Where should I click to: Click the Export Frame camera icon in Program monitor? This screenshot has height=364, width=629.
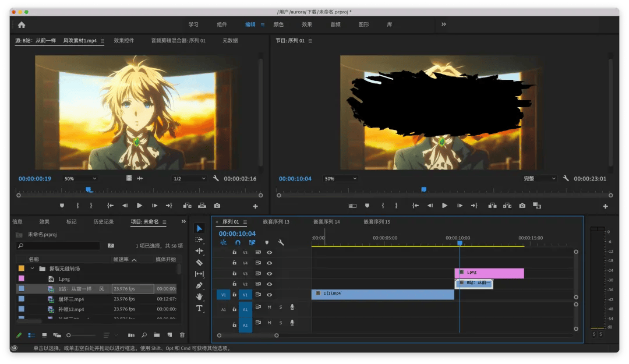[522, 206]
